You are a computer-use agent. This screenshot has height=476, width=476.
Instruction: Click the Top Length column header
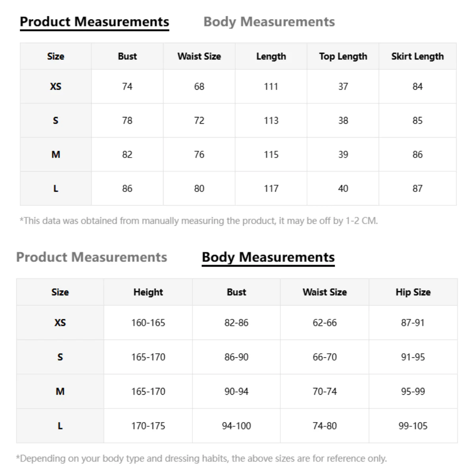coord(343,56)
